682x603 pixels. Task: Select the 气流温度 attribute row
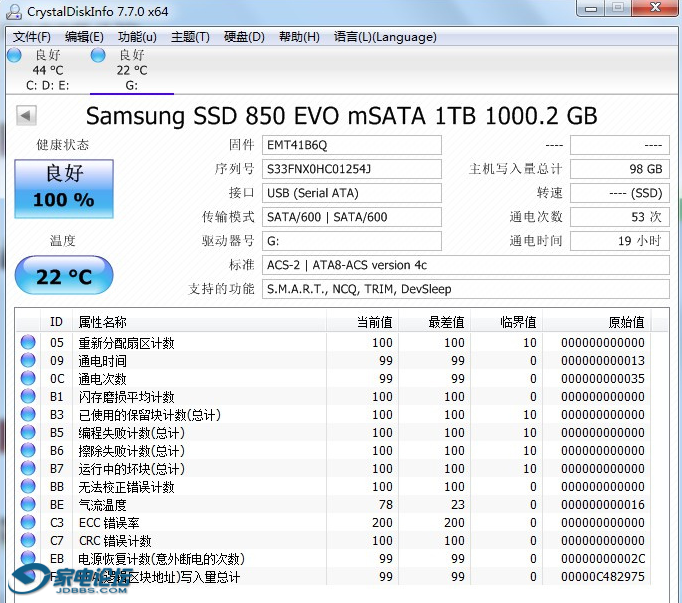[x=334, y=505]
